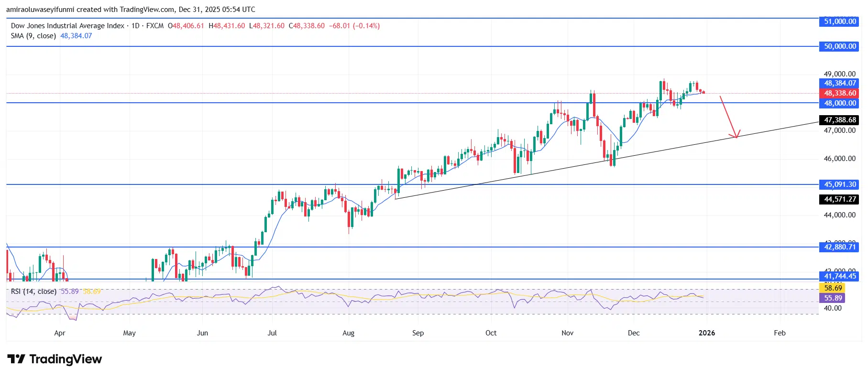Toggle the RSI (14, close) indicator legend
The image size is (868, 377).
[33, 291]
